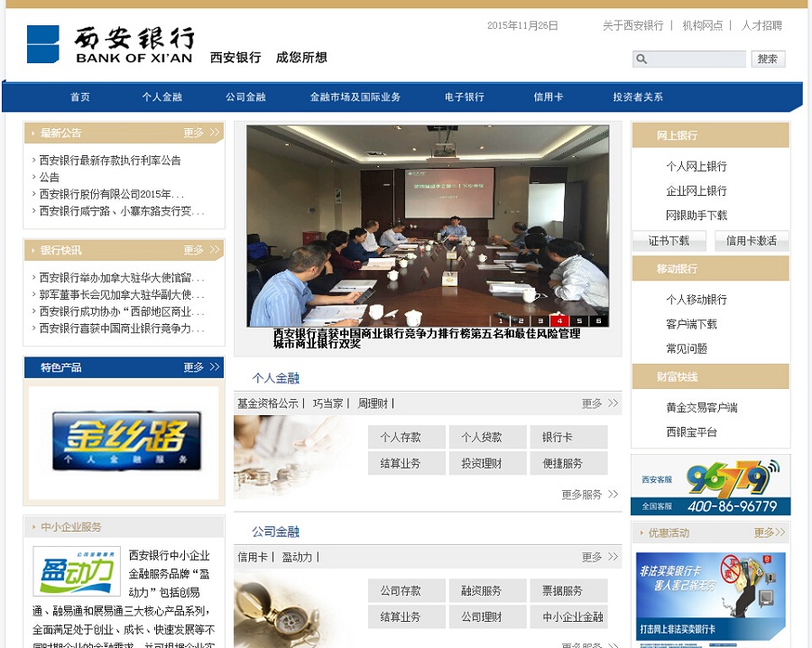Open 信用卡 navigation menu

click(x=549, y=97)
